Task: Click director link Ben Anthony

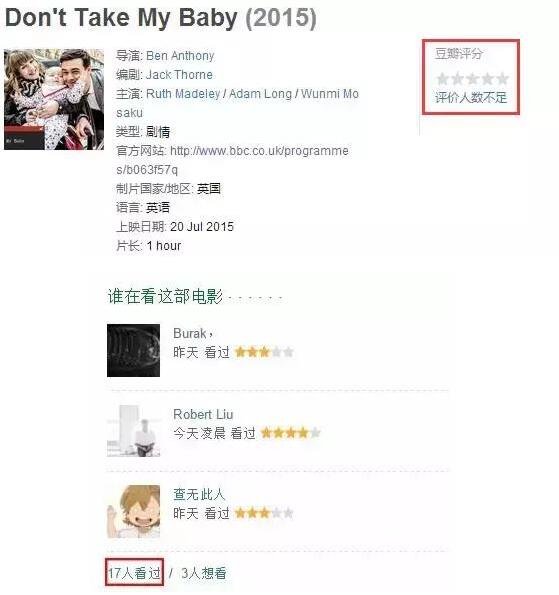Action: click(x=180, y=56)
